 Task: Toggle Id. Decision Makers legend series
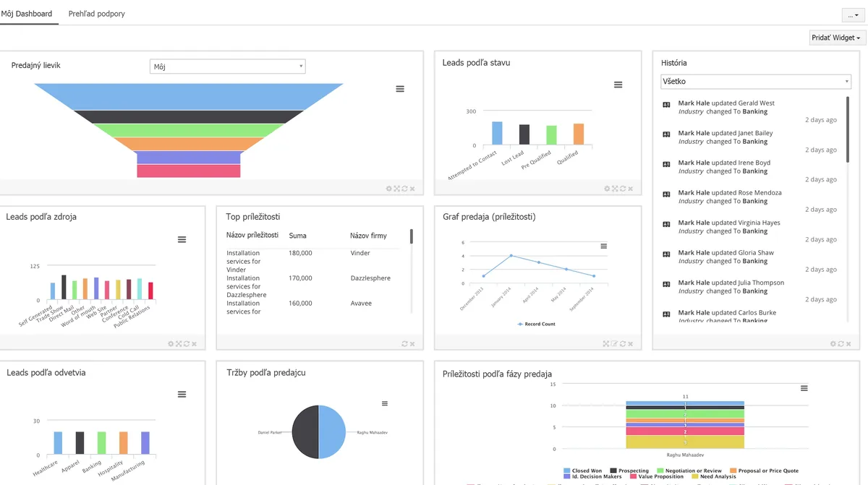592,476
